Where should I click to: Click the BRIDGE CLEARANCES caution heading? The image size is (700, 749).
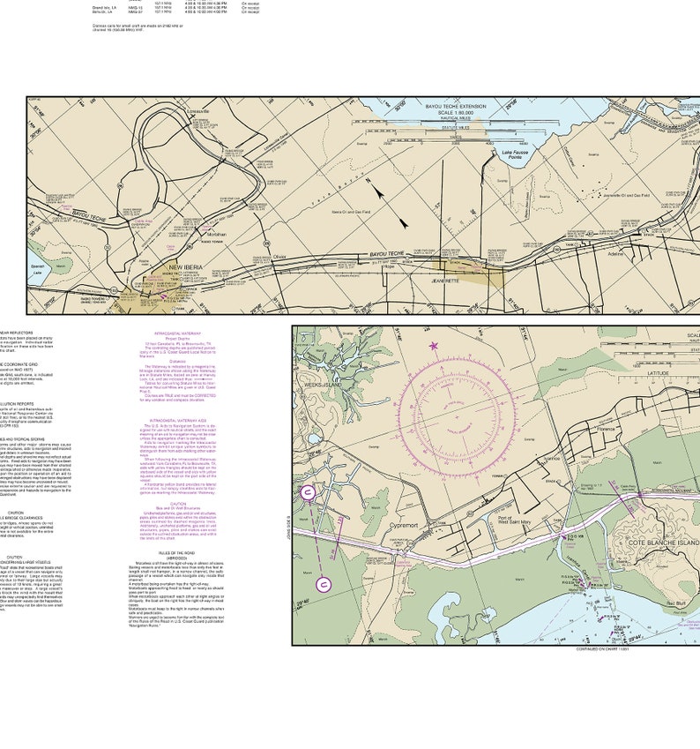21,518
